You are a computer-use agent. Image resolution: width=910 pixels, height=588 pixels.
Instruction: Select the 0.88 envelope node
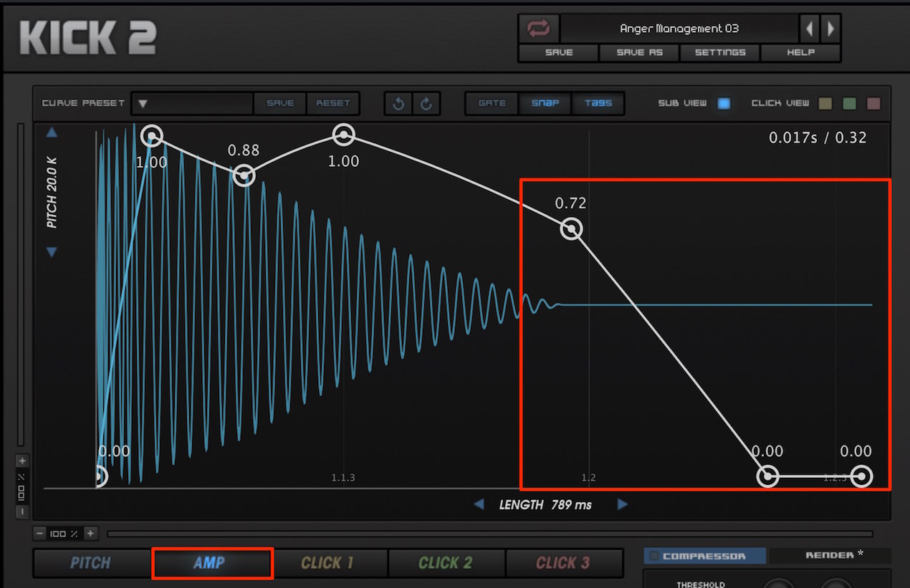tap(244, 175)
